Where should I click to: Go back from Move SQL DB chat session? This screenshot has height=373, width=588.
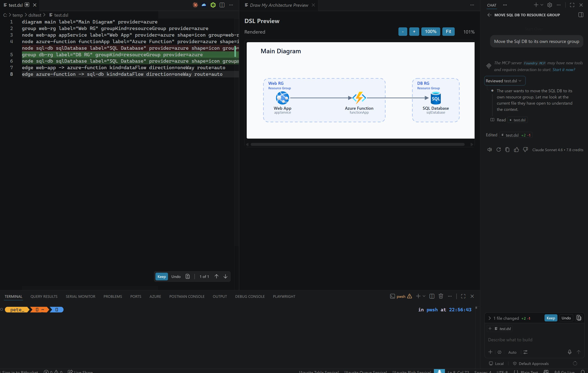pyautogui.click(x=489, y=15)
